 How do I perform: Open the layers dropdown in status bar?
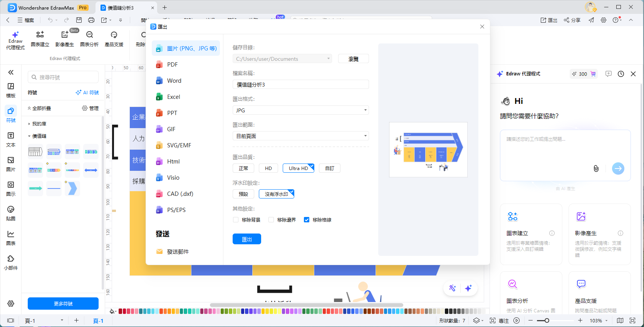pos(478,320)
